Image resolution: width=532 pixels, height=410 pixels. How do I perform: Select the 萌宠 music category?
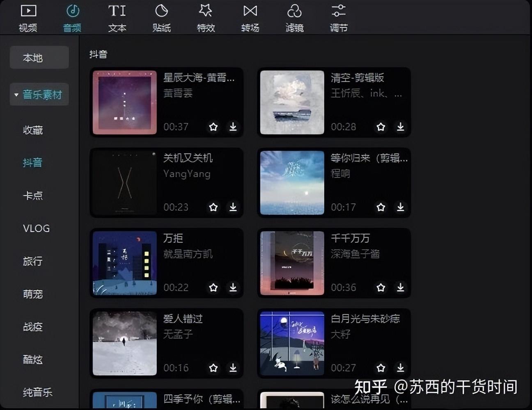click(33, 294)
